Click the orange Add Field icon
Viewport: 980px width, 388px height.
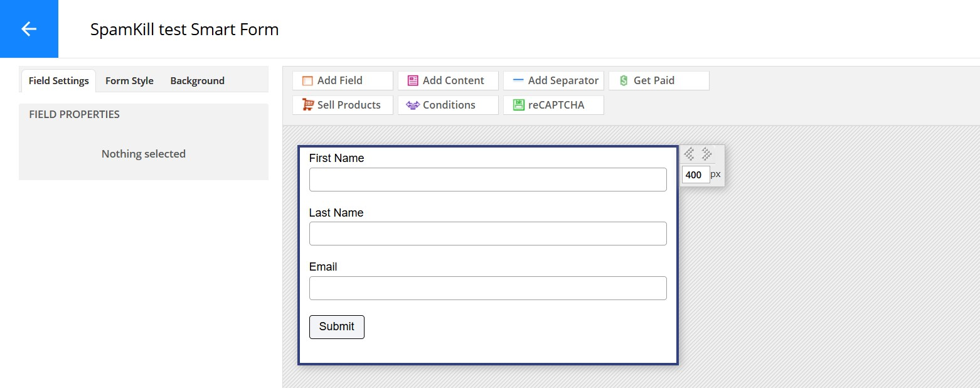(x=307, y=80)
